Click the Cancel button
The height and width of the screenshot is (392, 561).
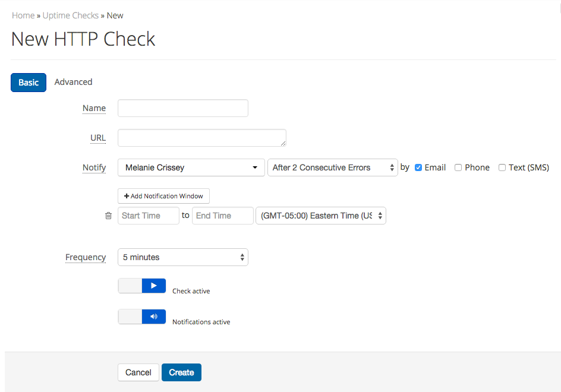point(138,372)
